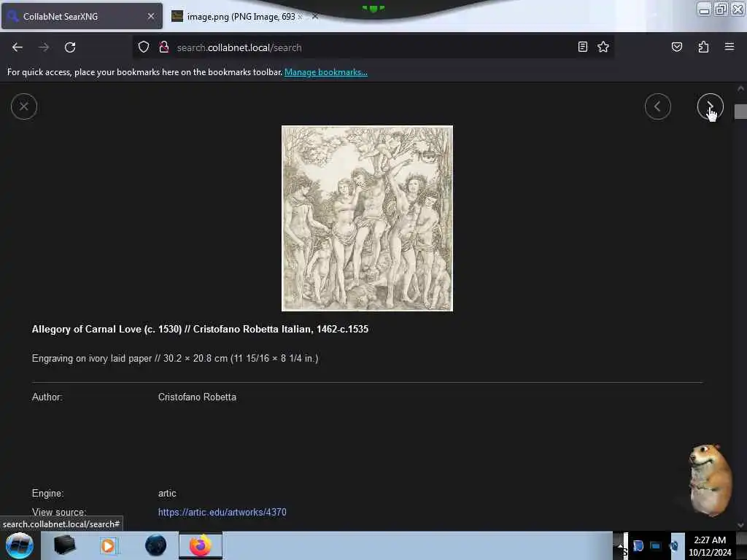Open the artic.edu artworks source link

[x=222, y=513]
